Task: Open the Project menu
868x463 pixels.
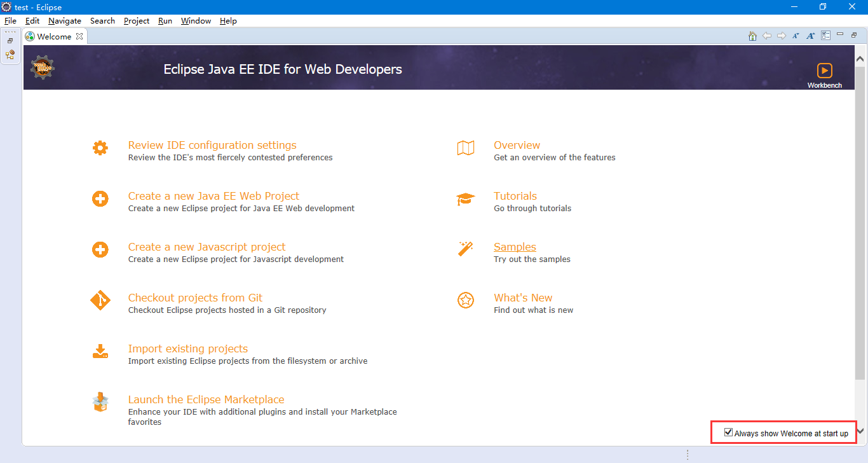Action: pyautogui.click(x=137, y=21)
